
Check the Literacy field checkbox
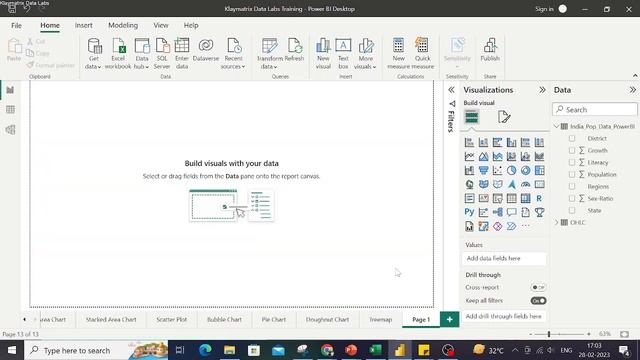tap(572, 162)
